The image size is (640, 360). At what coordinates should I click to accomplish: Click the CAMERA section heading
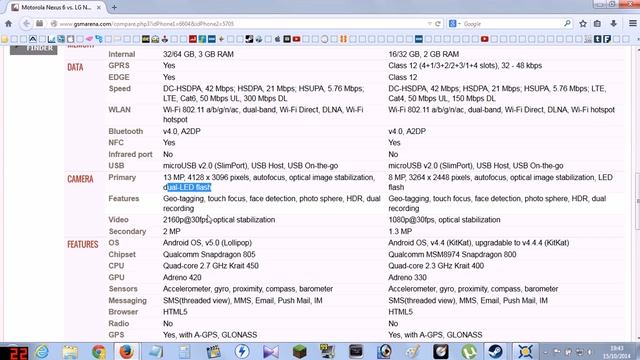click(x=80, y=179)
